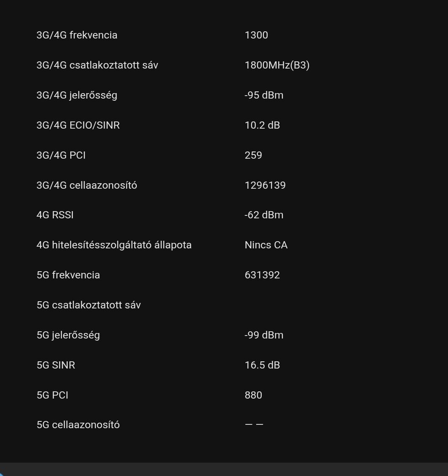Click the 3G/4G cellaazonosító label
The height and width of the screenshot is (476, 448).
87,185
